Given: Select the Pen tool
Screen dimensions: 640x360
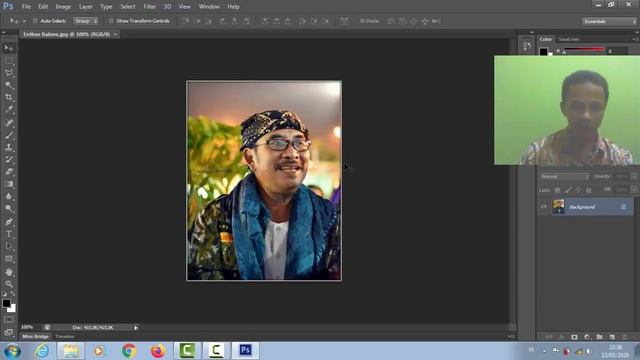Looking at the screenshot, I should pos(9,222).
